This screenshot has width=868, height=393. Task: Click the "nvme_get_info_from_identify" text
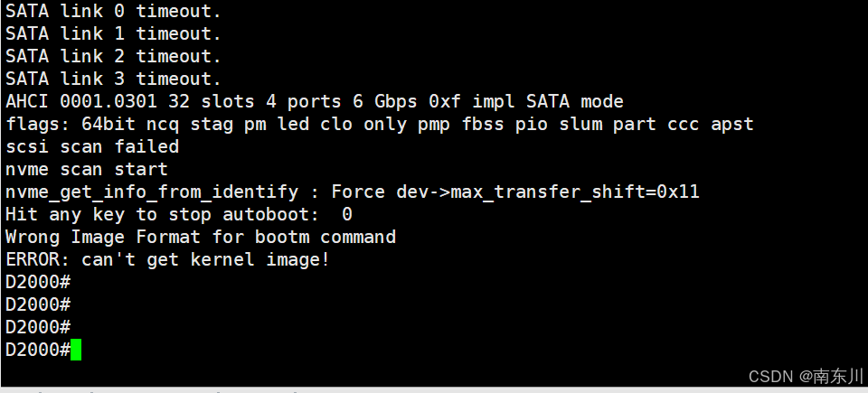click(x=152, y=192)
